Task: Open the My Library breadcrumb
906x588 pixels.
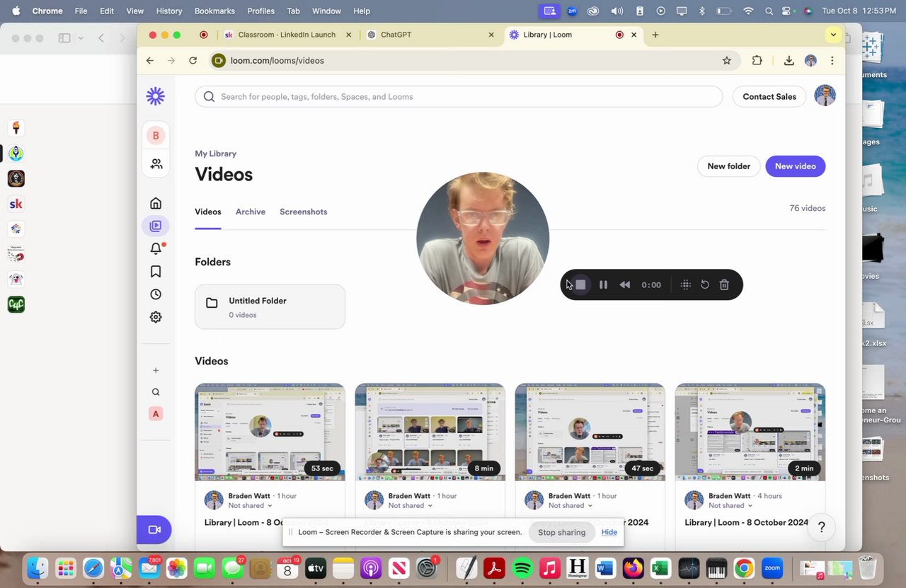Action: [216, 154]
